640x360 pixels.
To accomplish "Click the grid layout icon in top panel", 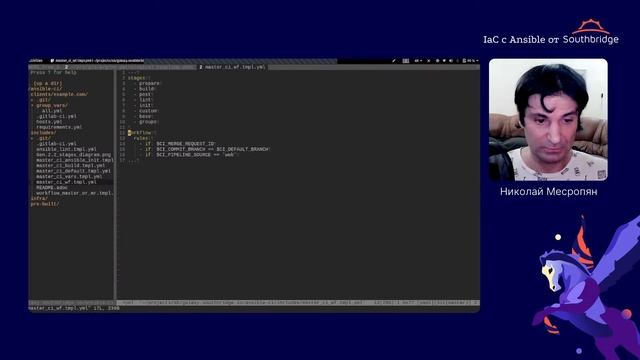I will (x=406, y=61).
